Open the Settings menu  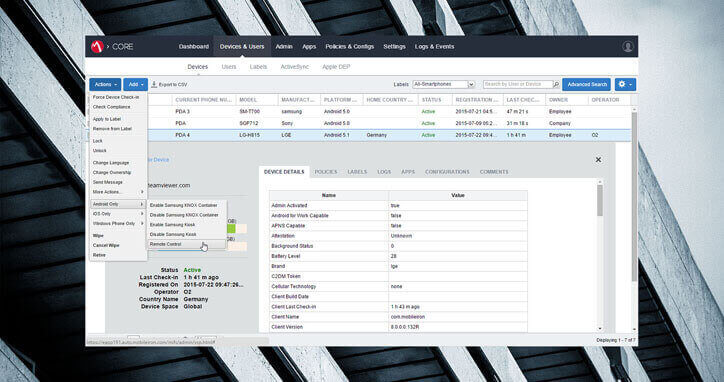coord(394,47)
